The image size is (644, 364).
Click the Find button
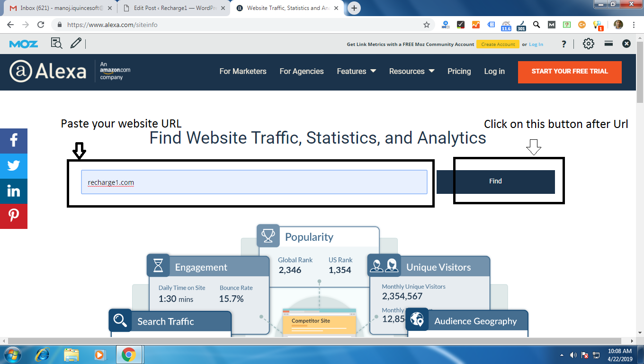point(495,182)
